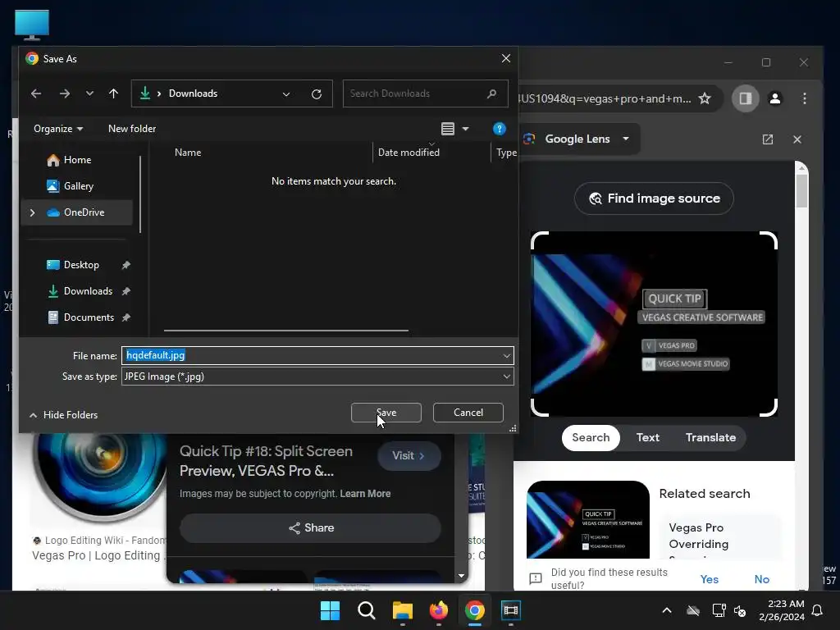This screenshot has width=840, height=630.
Task: Open Chrome three-dot menu
Action: click(x=804, y=98)
